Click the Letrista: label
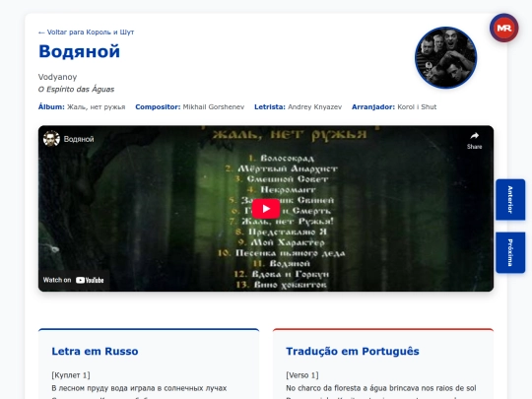532x399 pixels. tap(270, 107)
